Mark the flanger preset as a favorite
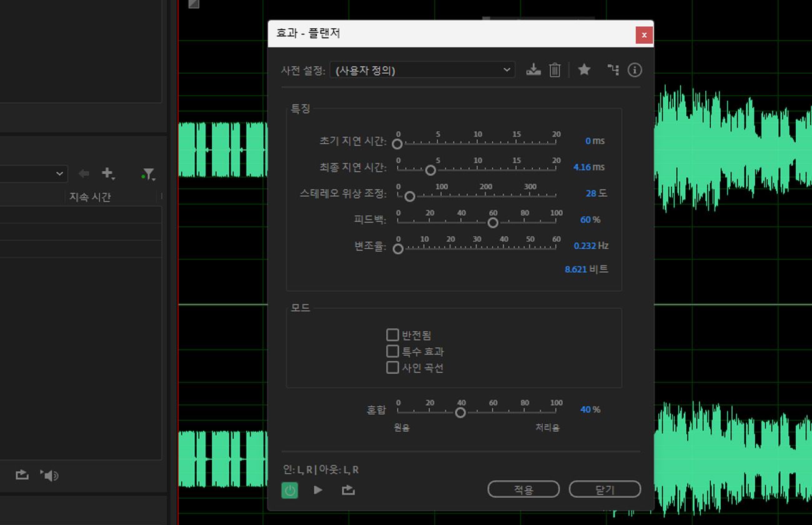The height and width of the screenshot is (525, 812). coord(584,70)
